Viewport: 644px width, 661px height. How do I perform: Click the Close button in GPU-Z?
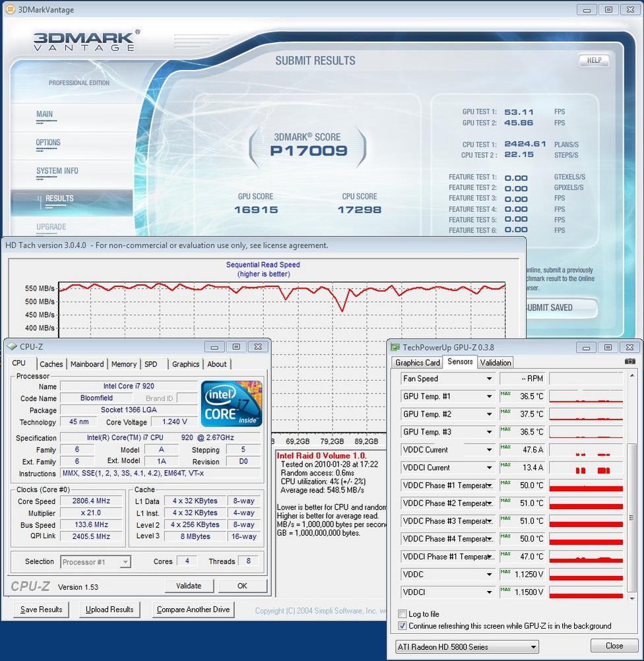[614, 646]
